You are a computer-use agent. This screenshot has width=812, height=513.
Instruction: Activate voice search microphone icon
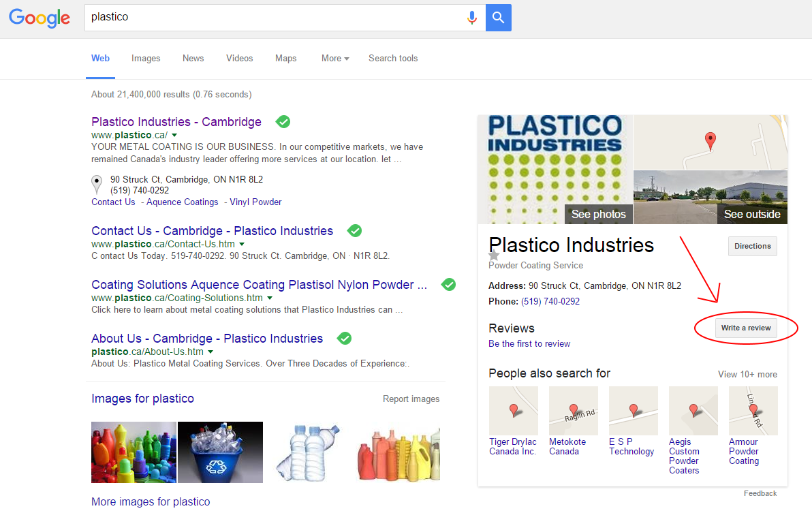471,18
